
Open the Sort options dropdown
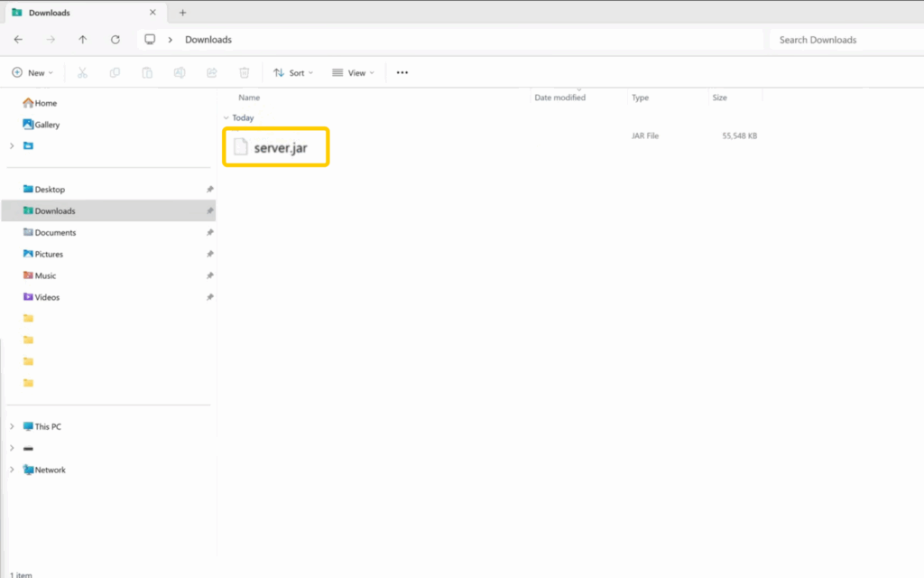click(x=293, y=72)
